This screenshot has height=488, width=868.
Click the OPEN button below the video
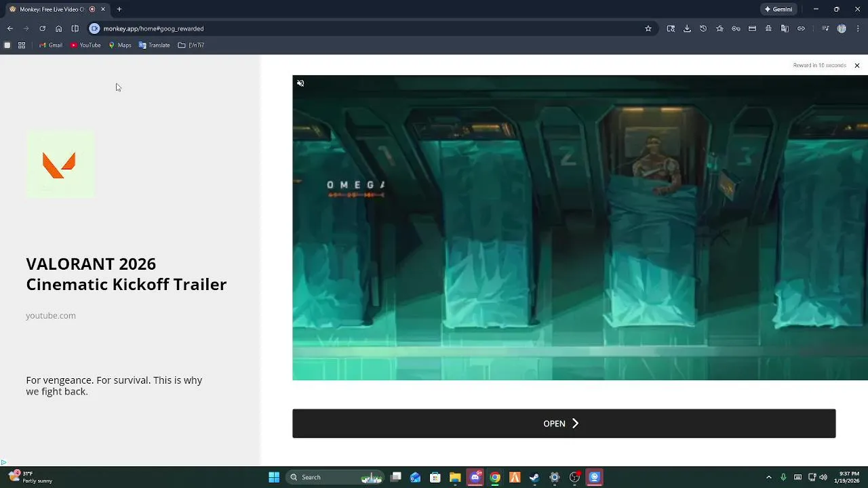(564, 424)
